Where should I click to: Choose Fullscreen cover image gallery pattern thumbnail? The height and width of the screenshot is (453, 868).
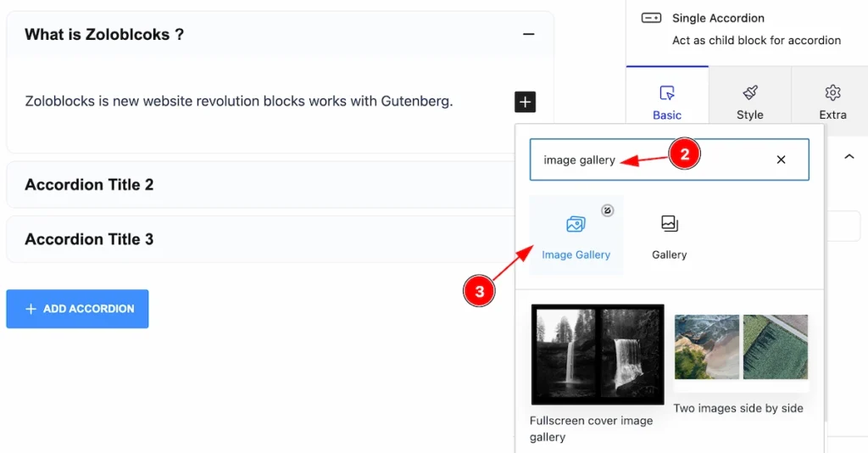(598, 355)
